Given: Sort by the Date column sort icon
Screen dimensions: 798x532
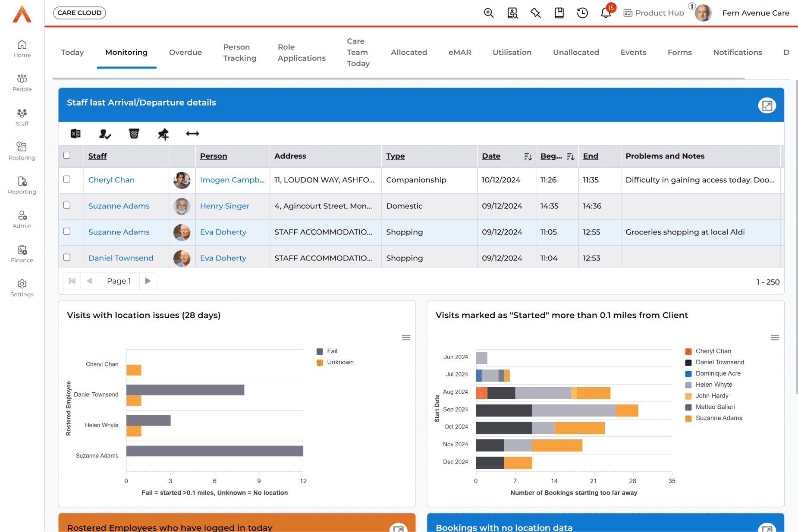Looking at the screenshot, I should coord(528,156).
